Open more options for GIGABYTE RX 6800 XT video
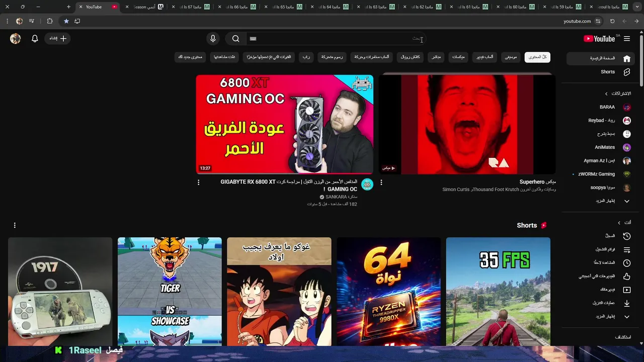This screenshot has height=362, width=644. (198, 183)
